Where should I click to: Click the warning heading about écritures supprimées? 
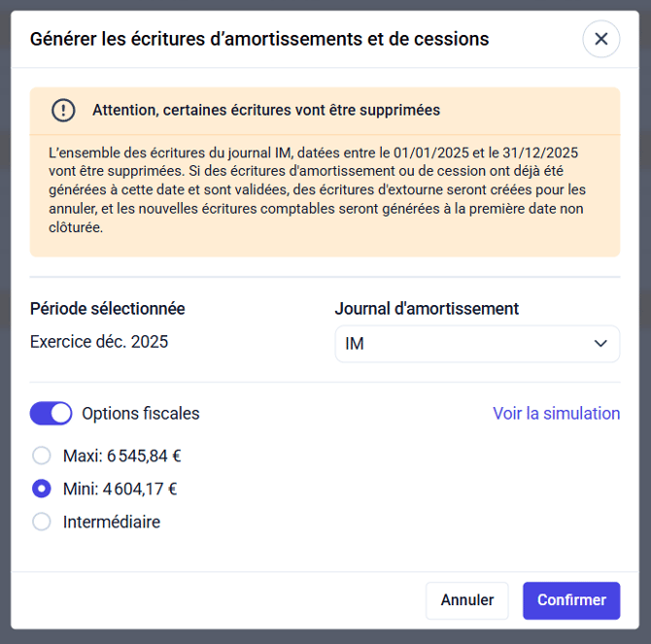[x=266, y=110]
